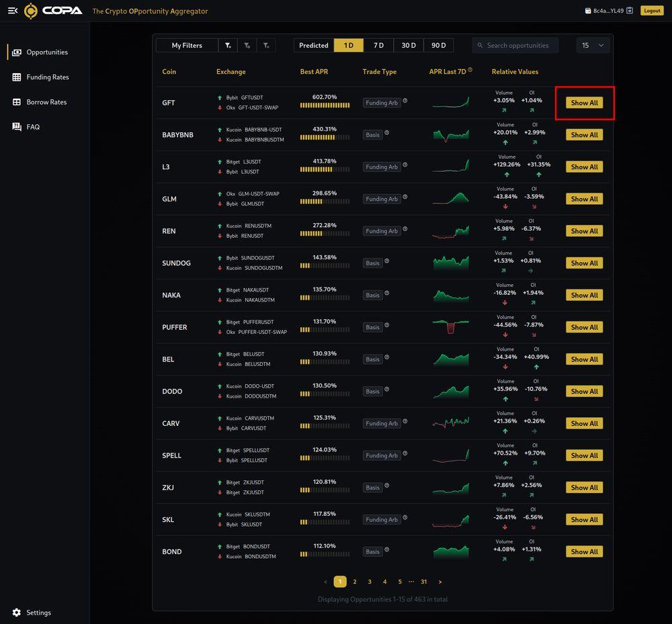
Task: Click the Relative Values column header
Action: 515,71
